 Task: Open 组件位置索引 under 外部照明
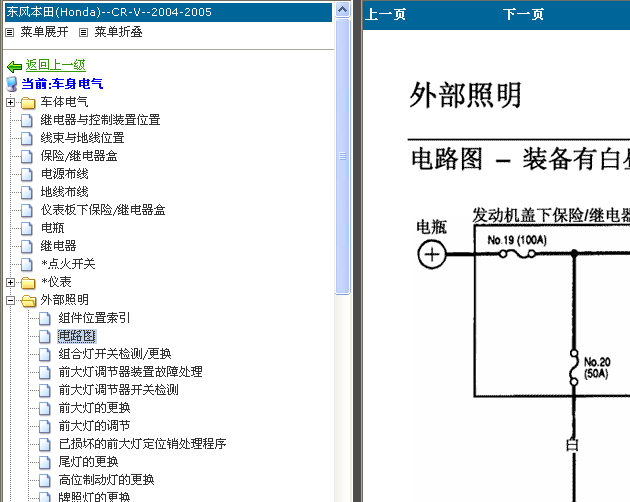click(94, 318)
